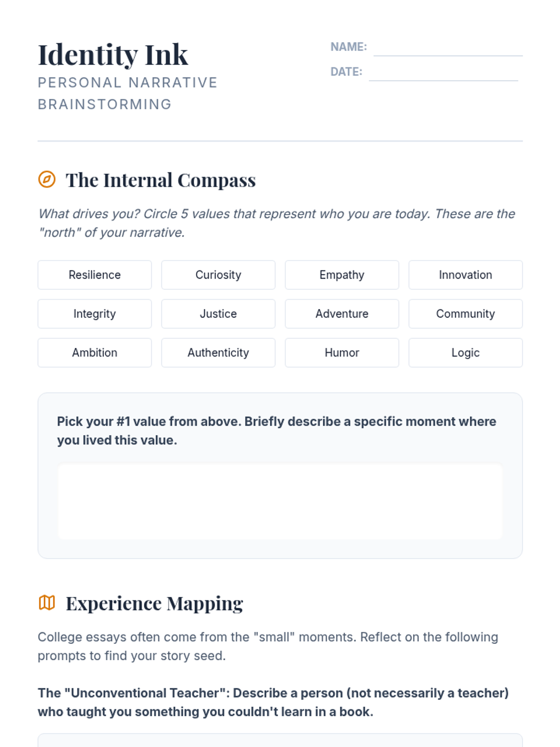Click the NAME input line
Image resolution: width=560 pixels, height=747 pixels.
click(448, 49)
